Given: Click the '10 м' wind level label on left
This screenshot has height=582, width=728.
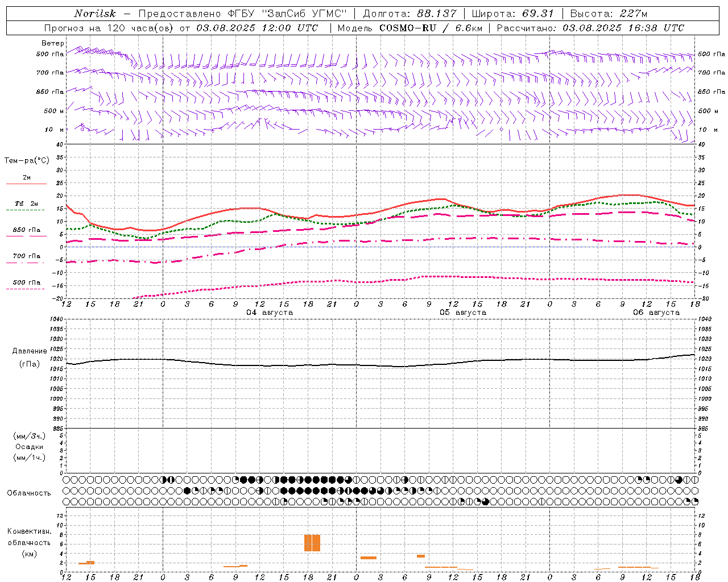Looking at the screenshot, I should point(55,130).
